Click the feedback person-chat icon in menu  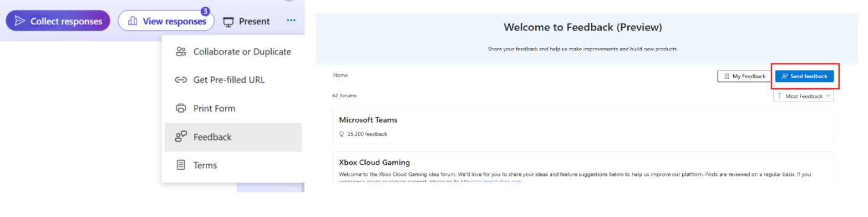181,137
